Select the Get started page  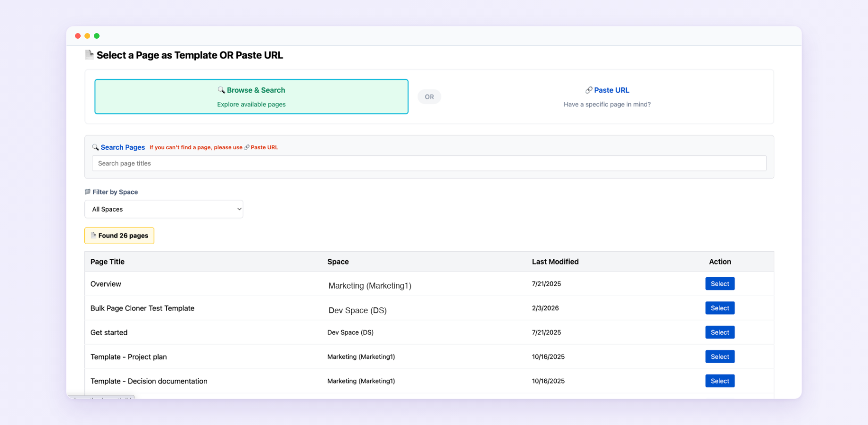(720, 332)
